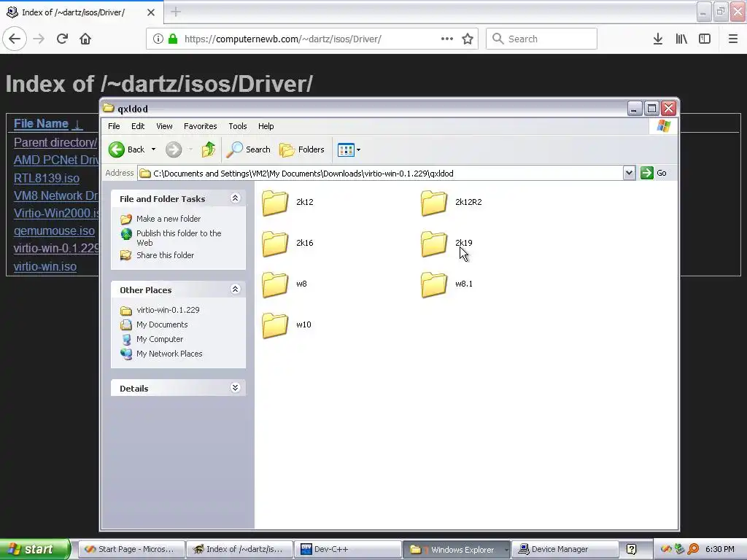Open the 2k12 folder
The height and width of the screenshot is (560, 747).
(287, 203)
